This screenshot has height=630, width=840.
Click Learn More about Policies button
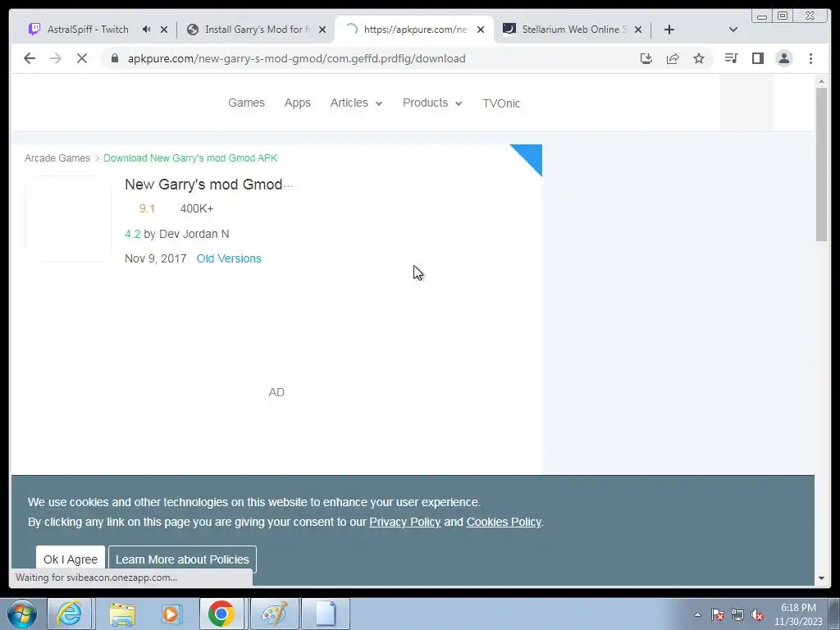click(182, 559)
